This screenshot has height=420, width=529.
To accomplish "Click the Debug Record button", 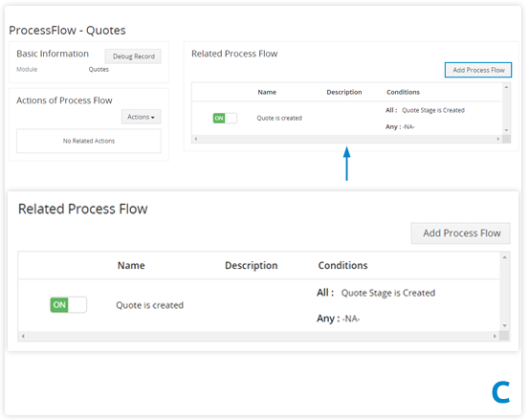I will pos(133,56).
